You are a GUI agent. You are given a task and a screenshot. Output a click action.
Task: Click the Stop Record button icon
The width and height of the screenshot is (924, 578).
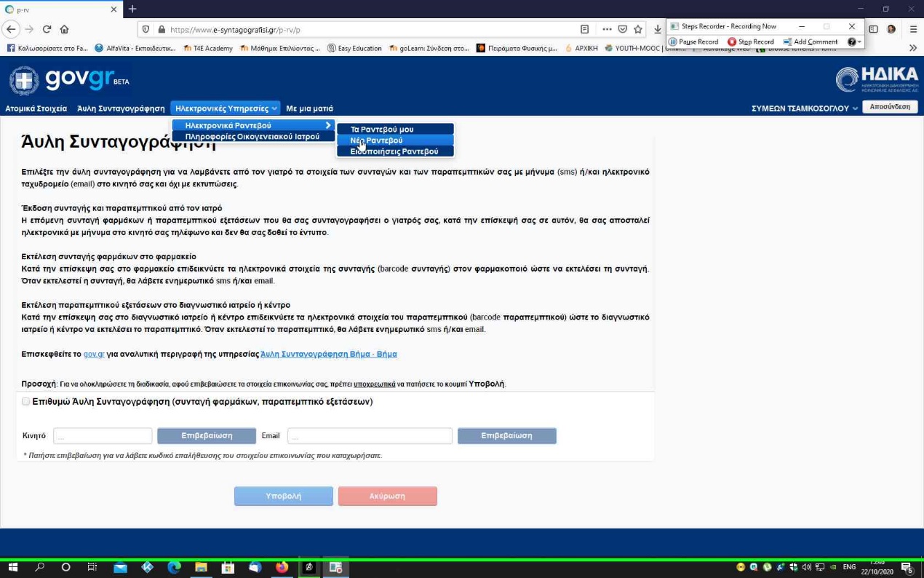732,42
